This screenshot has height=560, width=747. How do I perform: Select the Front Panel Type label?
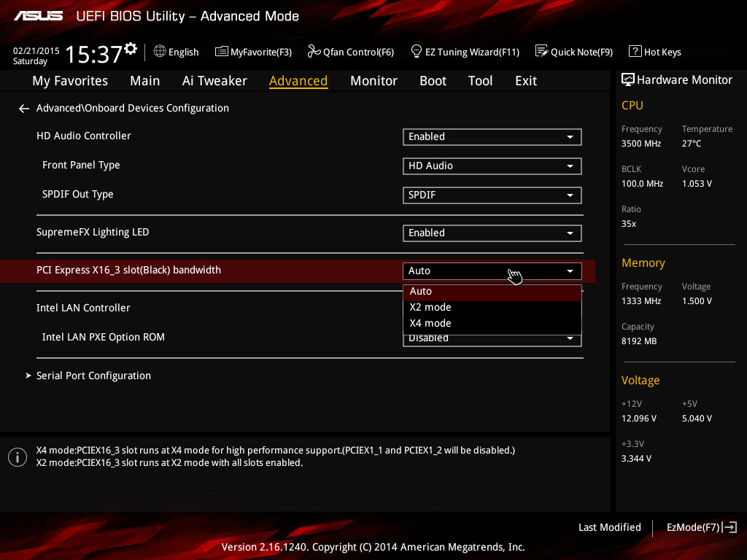click(x=81, y=166)
